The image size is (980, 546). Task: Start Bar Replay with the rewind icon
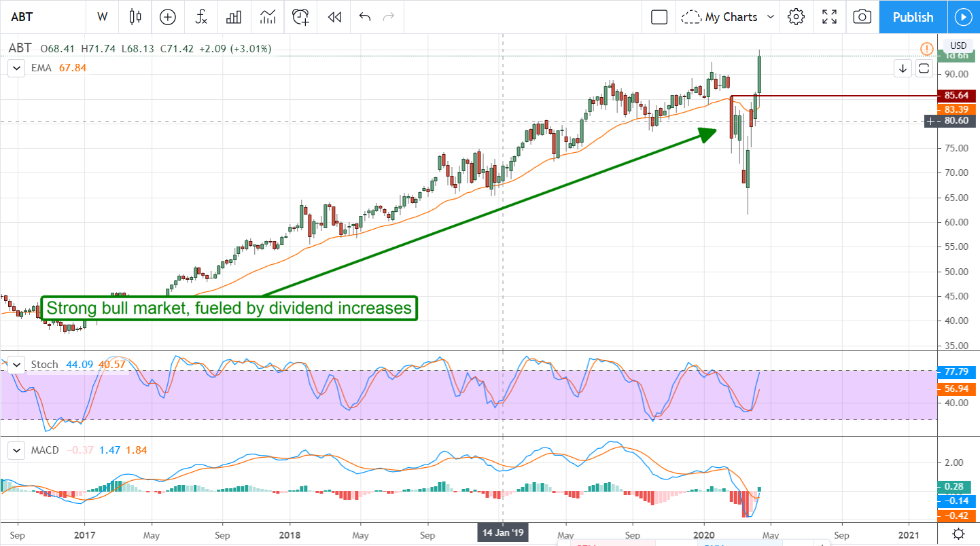tap(334, 17)
